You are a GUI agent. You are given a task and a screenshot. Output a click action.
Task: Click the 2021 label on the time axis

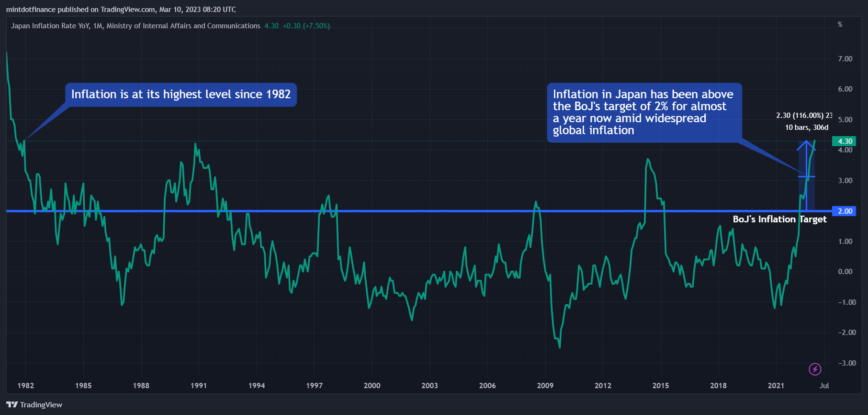click(776, 386)
